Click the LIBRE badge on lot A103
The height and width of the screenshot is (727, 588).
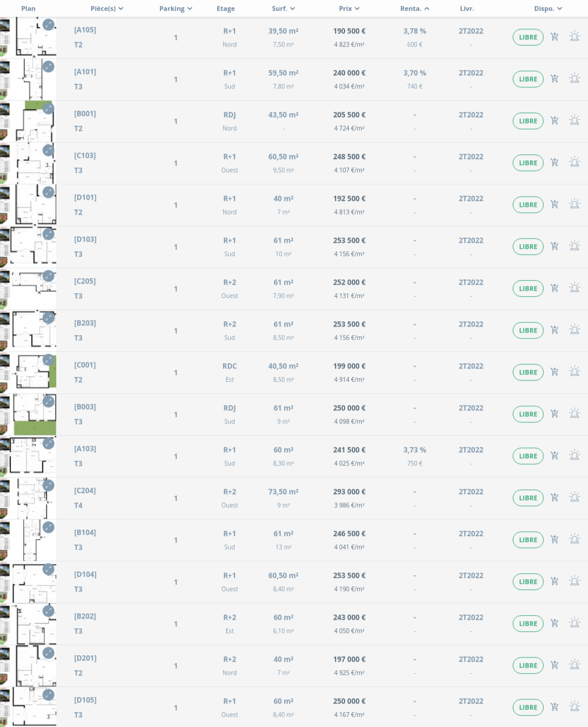tap(528, 456)
